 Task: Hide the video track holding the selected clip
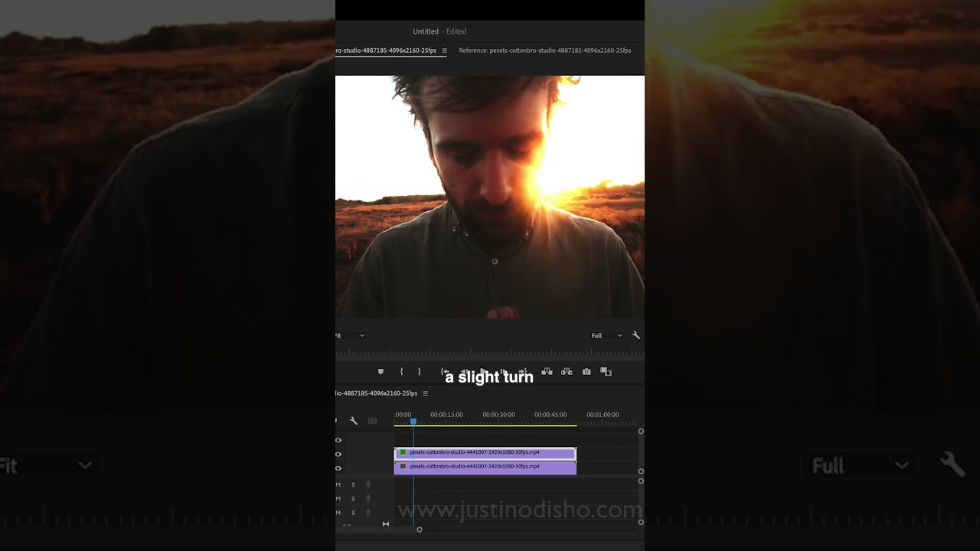point(338,454)
